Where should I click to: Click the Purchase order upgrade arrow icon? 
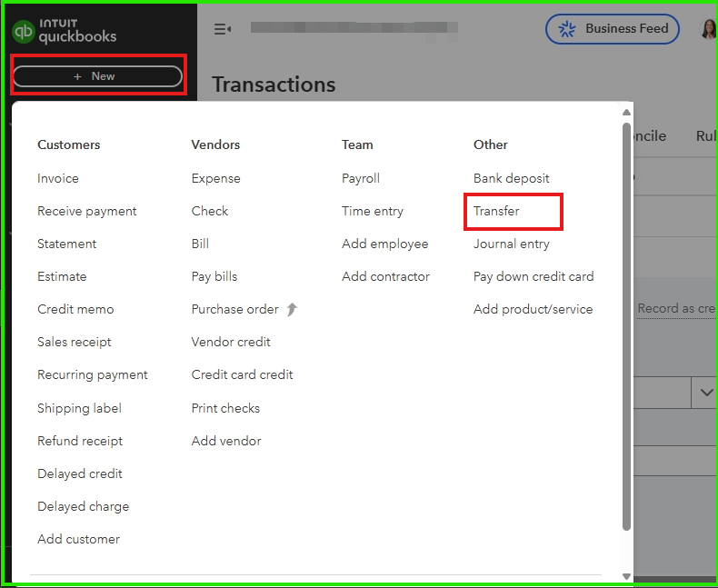coord(292,310)
